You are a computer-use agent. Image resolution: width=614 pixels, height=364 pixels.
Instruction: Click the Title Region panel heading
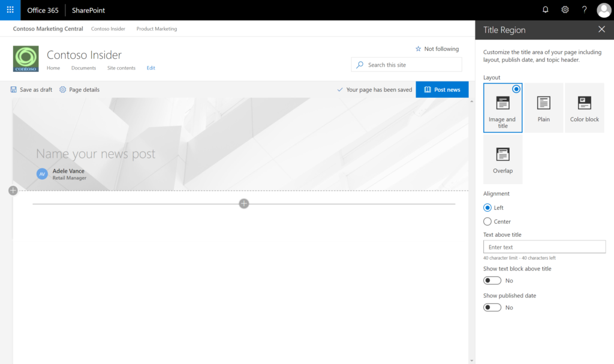click(504, 30)
